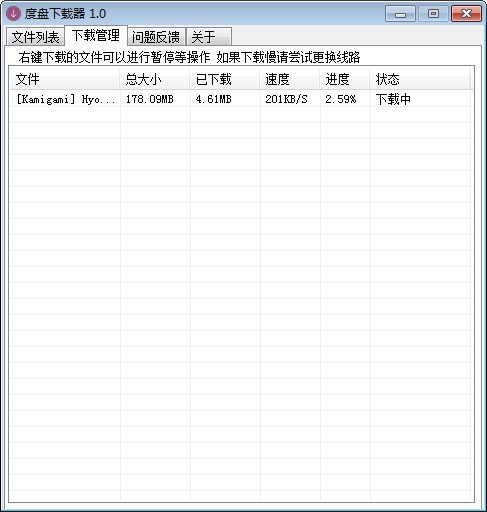This screenshot has height=512, width=487.
Task: Click the 201KB/S speed cell
Action: [286, 99]
